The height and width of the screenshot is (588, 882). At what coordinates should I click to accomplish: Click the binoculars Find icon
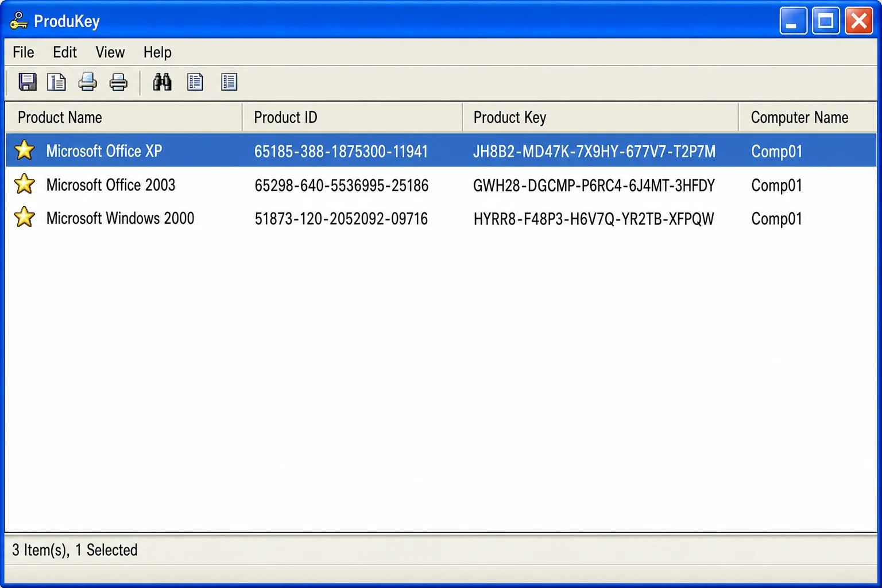[x=163, y=82]
